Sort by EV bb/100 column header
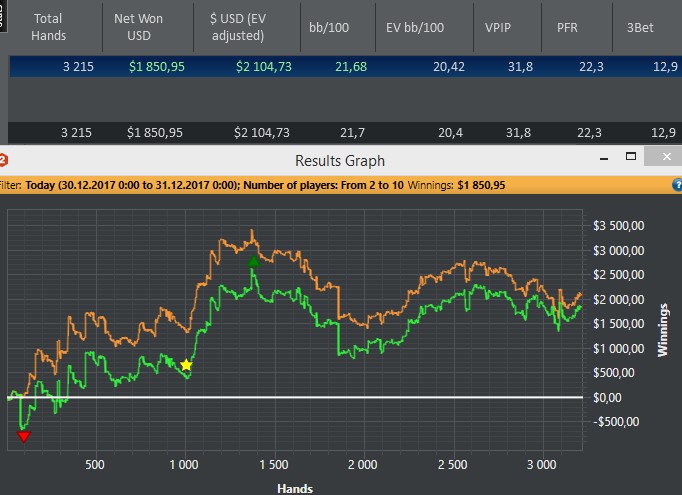The image size is (682, 495). click(415, 27)
